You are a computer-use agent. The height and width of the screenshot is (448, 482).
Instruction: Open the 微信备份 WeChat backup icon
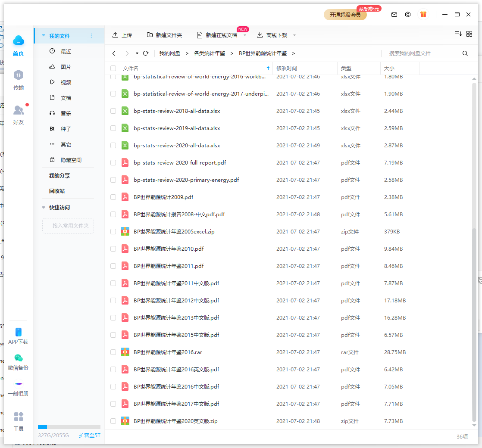point(19,358)
